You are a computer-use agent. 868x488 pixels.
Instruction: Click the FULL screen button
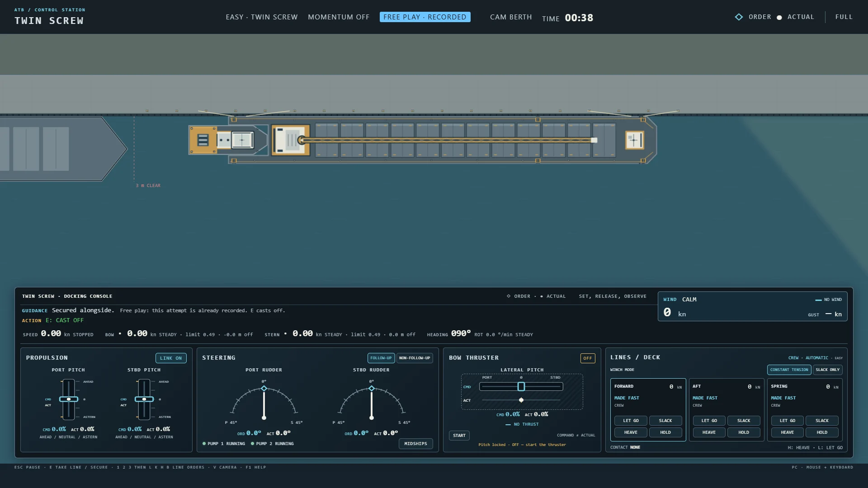point(844,17)
